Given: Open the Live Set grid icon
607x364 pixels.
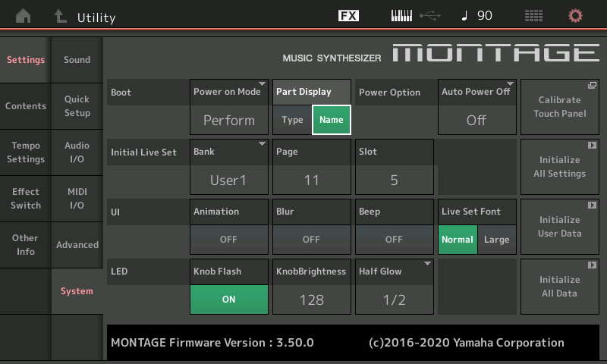Looking at the screenshot, I should click(533, 16).
